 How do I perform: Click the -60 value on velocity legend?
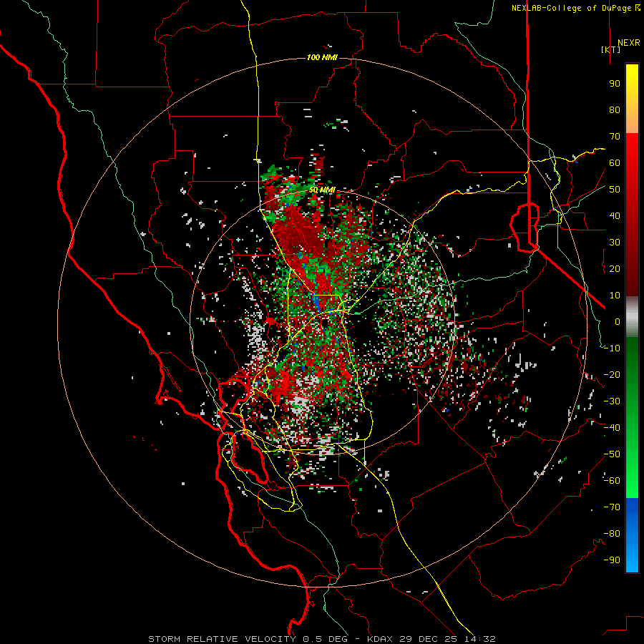point(612,481)
